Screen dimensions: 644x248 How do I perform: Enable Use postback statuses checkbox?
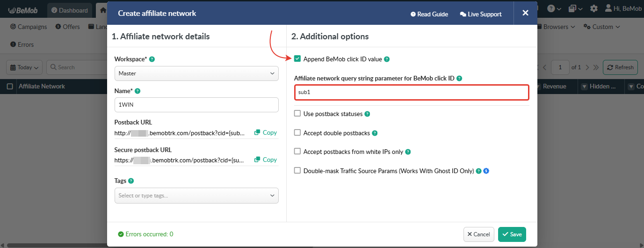(297, 113)
